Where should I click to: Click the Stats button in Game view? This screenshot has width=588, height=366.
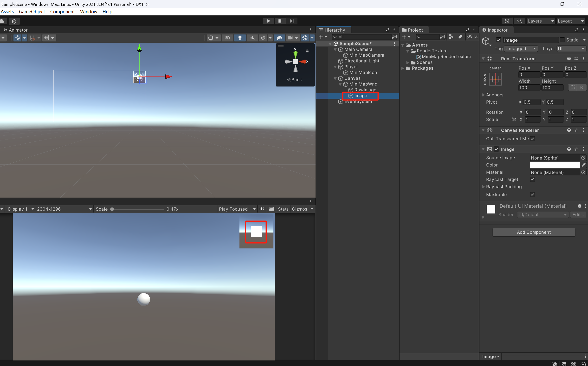coord(283,209)
